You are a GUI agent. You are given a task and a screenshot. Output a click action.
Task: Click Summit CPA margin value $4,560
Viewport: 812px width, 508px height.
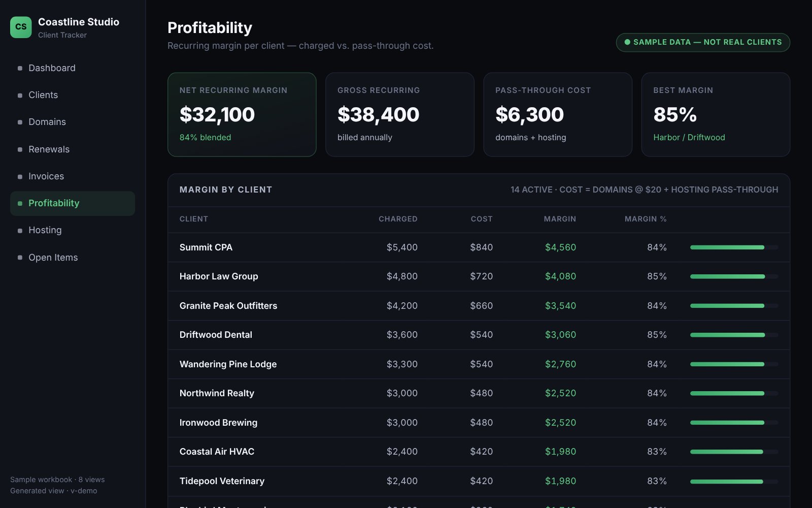click(560, 247)
